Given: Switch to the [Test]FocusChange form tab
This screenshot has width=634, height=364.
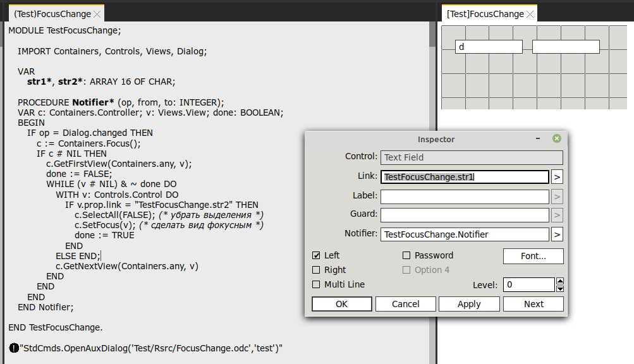Looking at the screenshot, I should (x=485, y=14).
